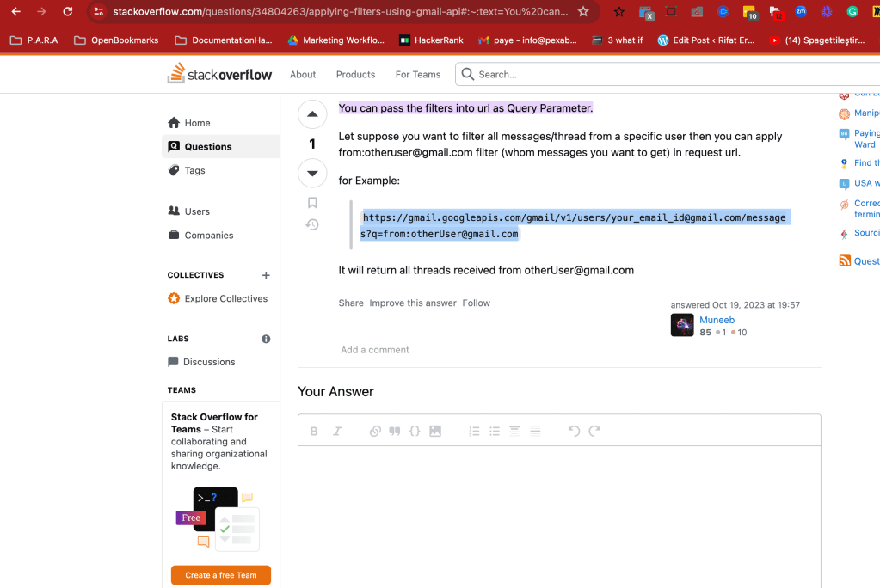Open the 3 what if bookmark
Image resolution: width=880 pixels, height=588 pixels.
point(618,40)
